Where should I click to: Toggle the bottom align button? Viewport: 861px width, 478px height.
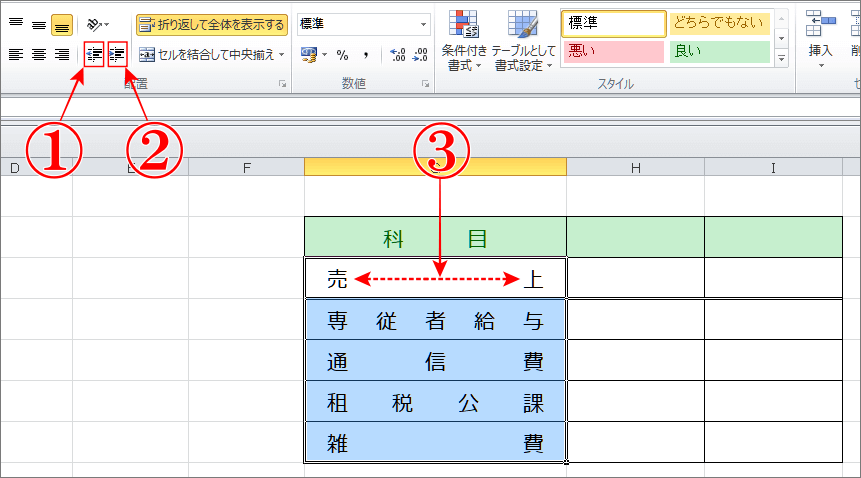pyautogui.click(x=62, y=25)
